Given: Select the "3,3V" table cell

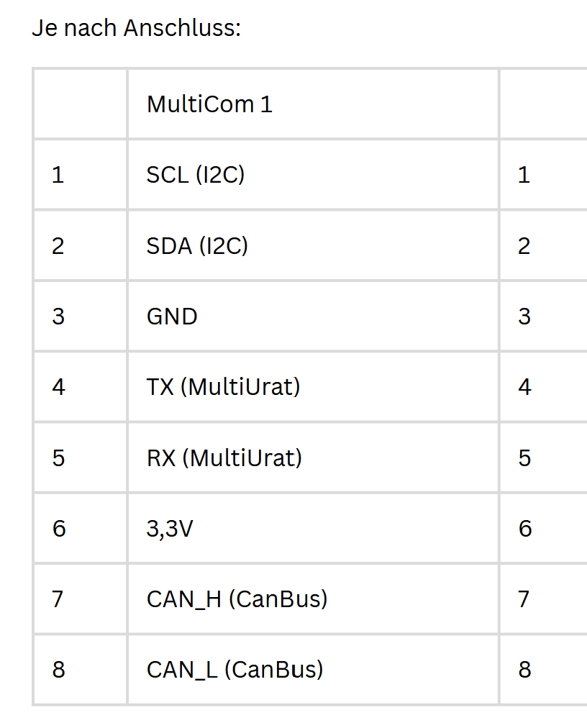Looking at the screenshot, I should (170, 529).
